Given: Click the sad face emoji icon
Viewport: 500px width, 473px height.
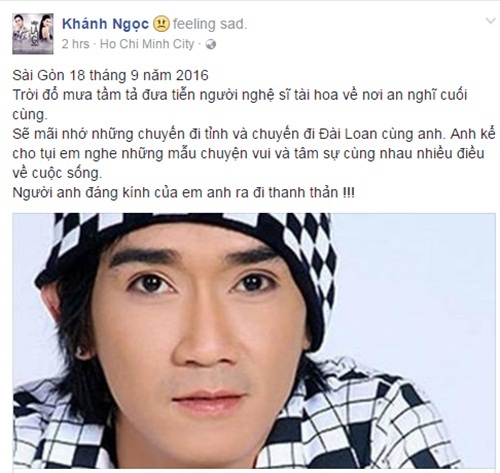Looking at the screenshot, I should 161,24.
